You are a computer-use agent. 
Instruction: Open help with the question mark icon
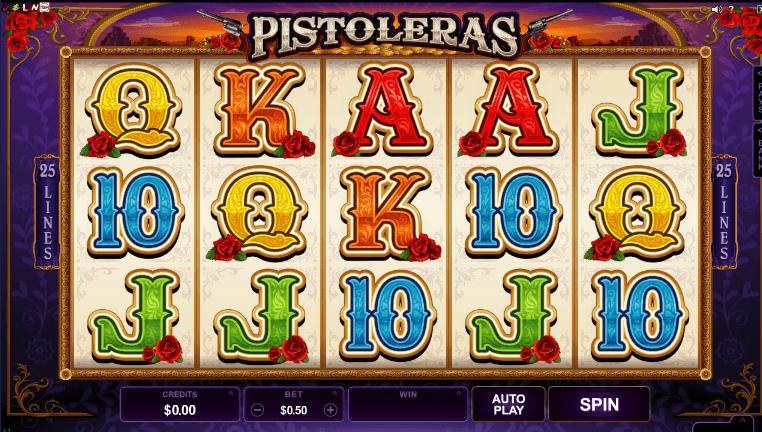pos(731,9)
